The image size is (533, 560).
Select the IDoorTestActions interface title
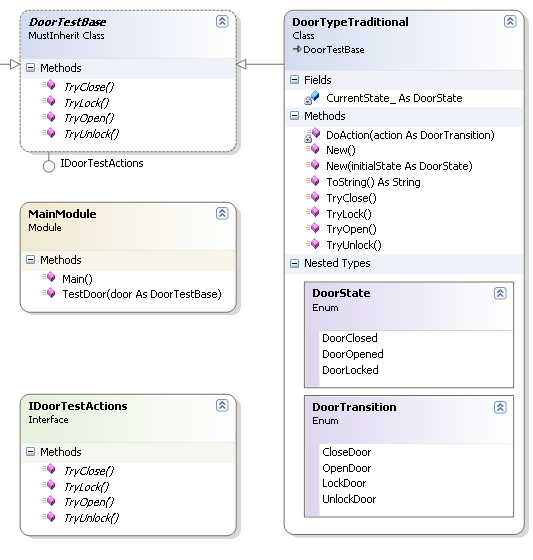tap(78, 406)
